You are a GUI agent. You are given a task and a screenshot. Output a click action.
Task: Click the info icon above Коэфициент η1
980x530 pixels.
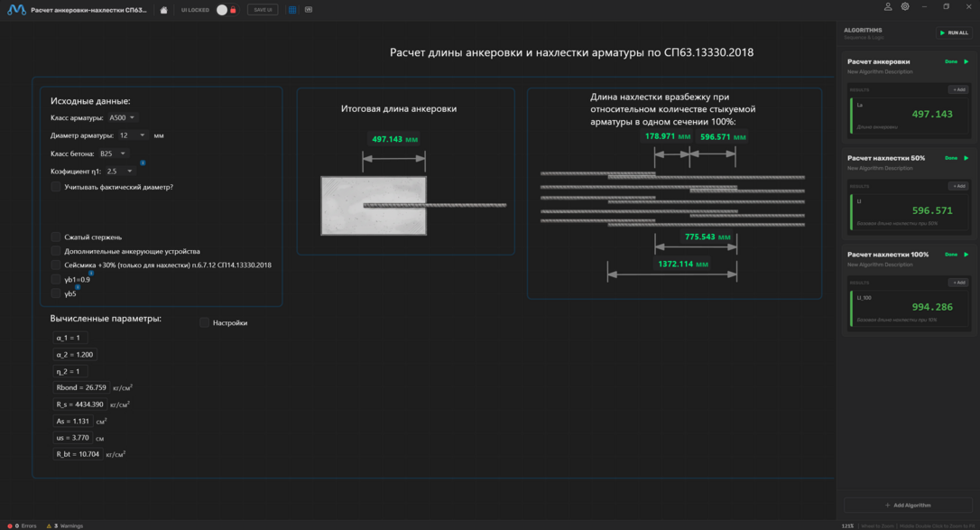[x=143, y=163]
